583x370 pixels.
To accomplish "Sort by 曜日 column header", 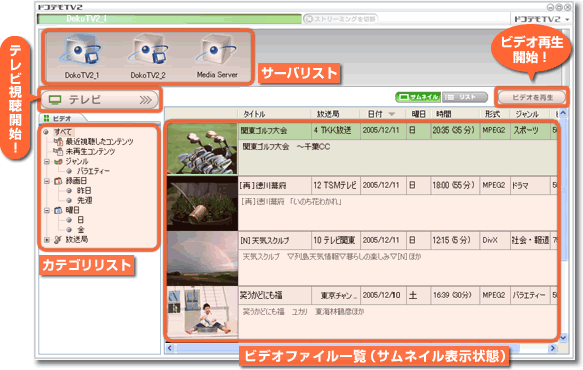I will tap(418, 114).
